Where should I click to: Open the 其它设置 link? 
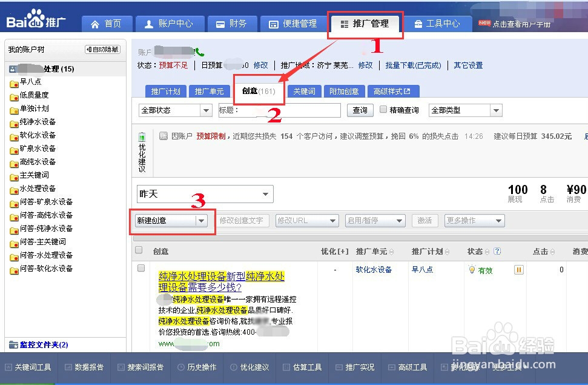pos(468,65)
